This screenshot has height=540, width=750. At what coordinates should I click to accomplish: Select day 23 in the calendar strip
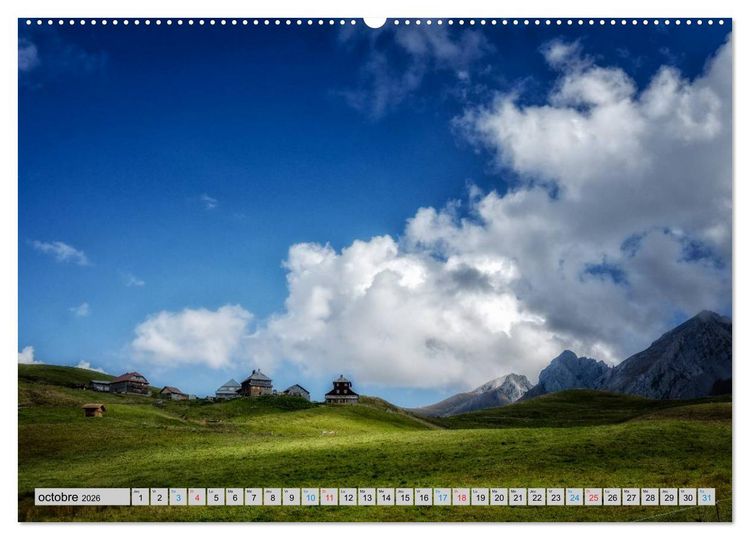pos(556,497)
